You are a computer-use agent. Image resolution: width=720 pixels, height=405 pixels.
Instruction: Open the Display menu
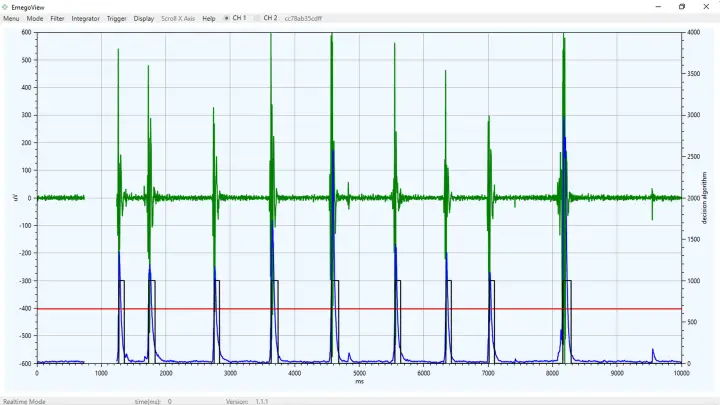(144, 18)
